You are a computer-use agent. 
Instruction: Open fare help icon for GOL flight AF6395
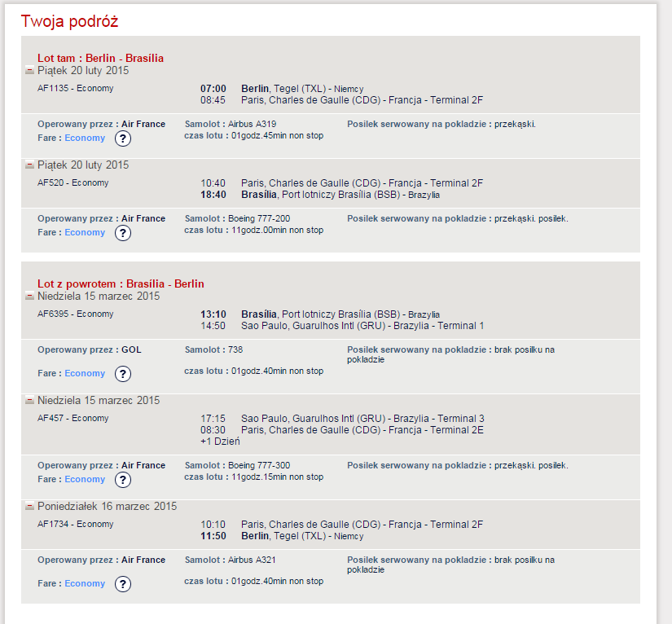click(x=122, y=374)
